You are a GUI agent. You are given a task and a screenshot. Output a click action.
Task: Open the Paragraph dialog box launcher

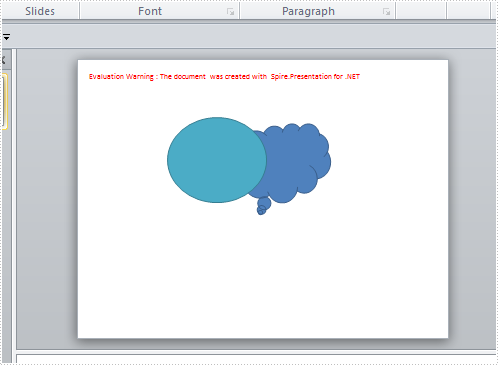click(386, 12)
